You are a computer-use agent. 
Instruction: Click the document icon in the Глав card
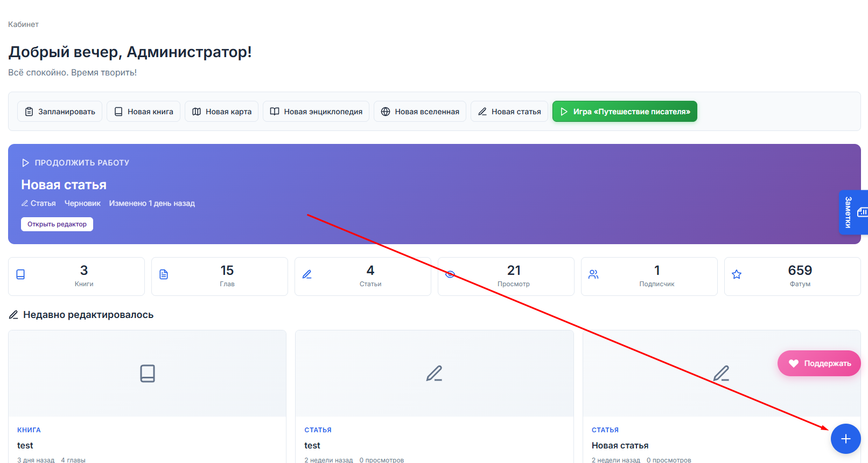pos(164,274)
